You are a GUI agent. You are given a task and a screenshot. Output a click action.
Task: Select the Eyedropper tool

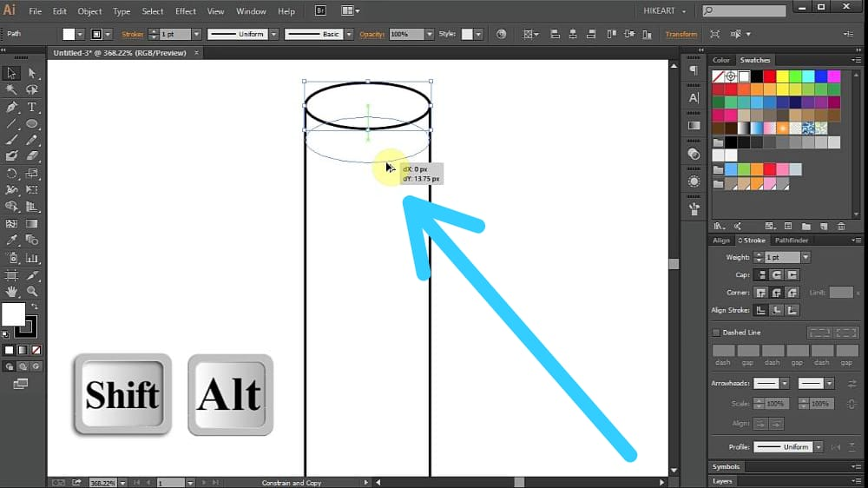click(x=11, y=241)
